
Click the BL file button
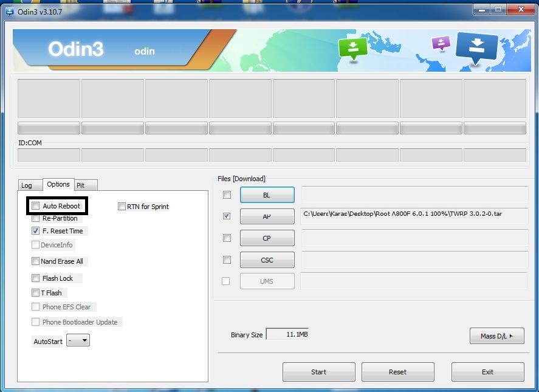pos(267,195)
